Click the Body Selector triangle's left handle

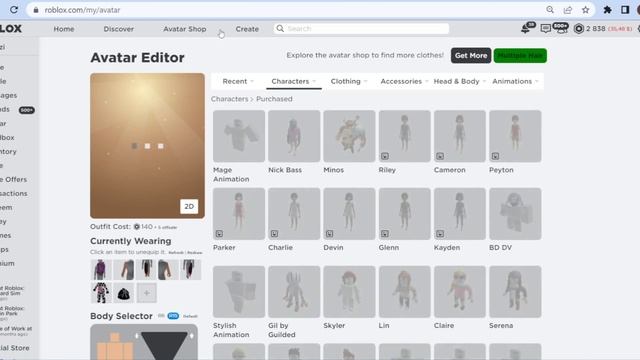point(137,336)
